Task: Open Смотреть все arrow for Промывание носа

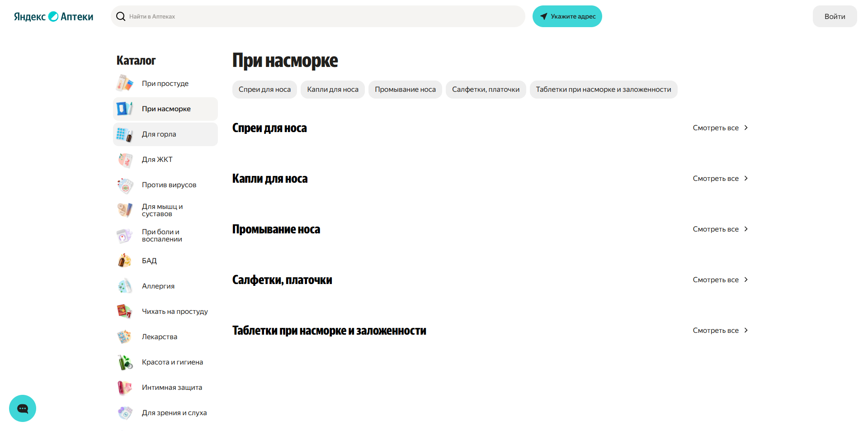Action: pos(745,229)
